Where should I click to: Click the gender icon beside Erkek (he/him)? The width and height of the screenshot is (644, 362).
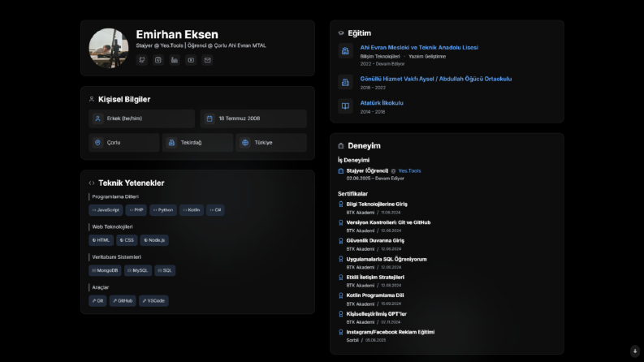[97, 119]
